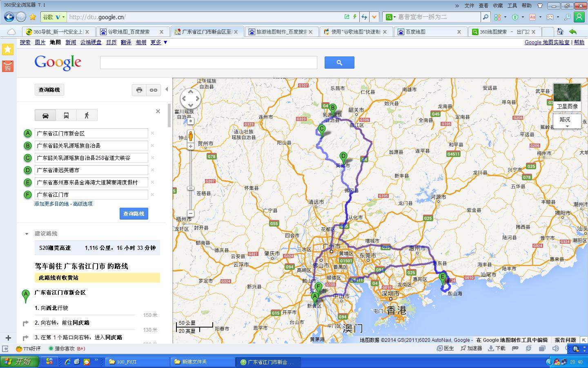Switch to the 旅游地图制作_百度搜索 tab

pyautogui.click(x=281, y=31)
